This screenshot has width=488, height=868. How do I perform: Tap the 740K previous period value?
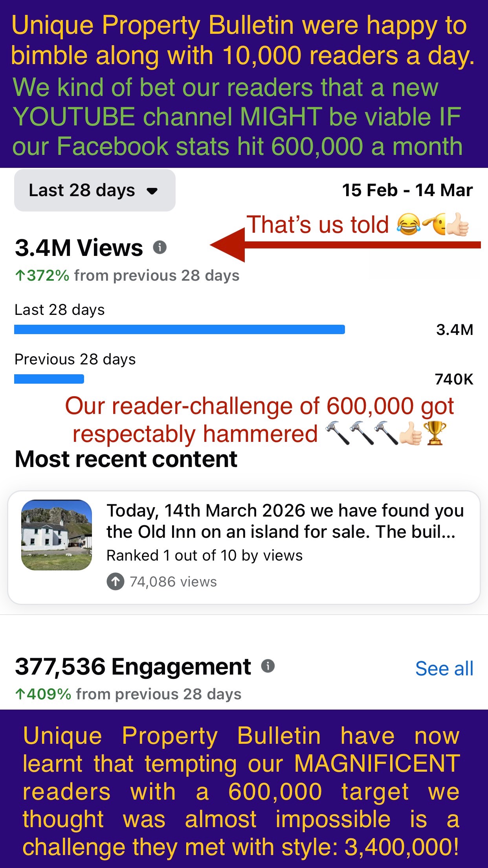click(454, 379)
